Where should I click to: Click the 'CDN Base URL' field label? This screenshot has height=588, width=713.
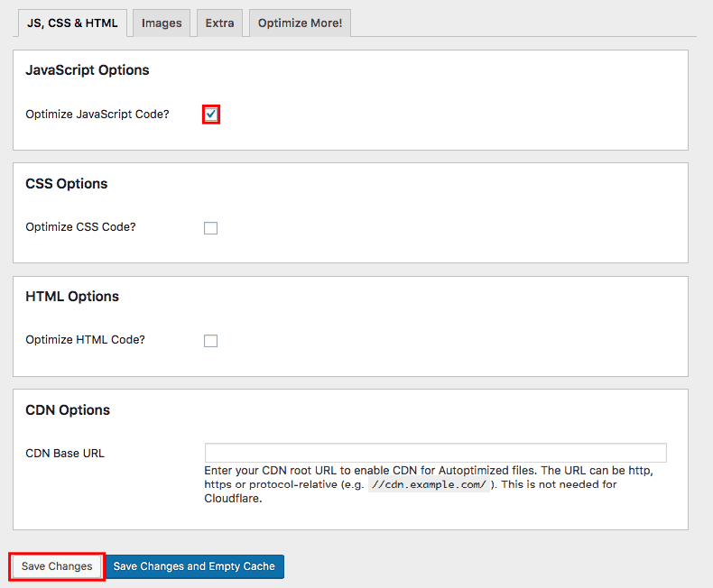(x=65, y=453)
